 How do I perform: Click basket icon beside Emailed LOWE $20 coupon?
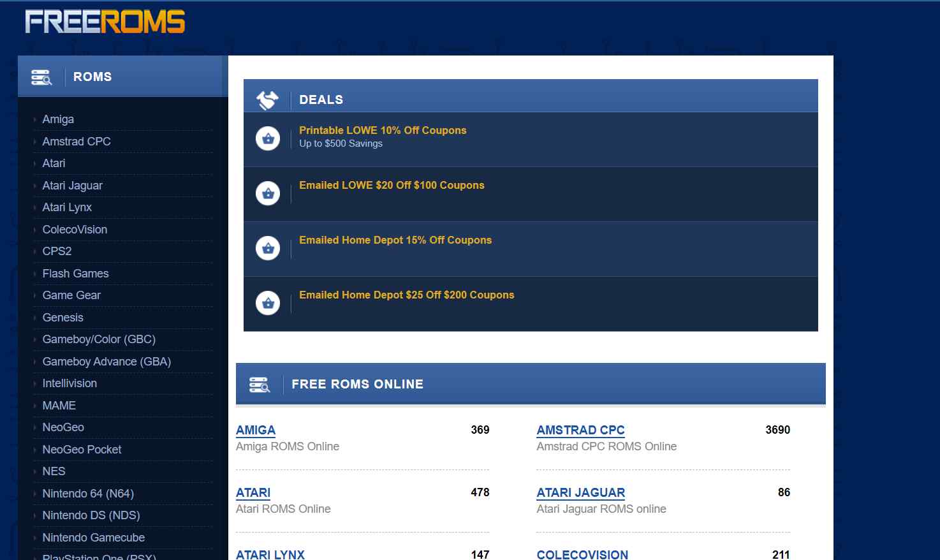(x=268, y=193)
